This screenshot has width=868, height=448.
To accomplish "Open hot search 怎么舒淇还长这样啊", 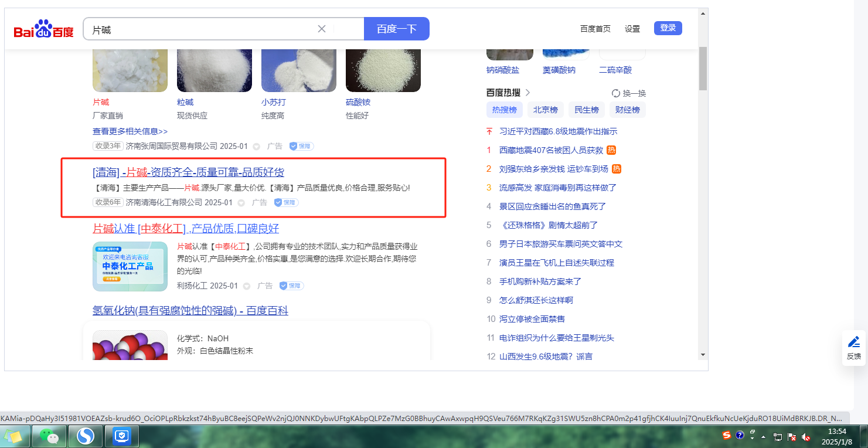I will coord(536,300).
